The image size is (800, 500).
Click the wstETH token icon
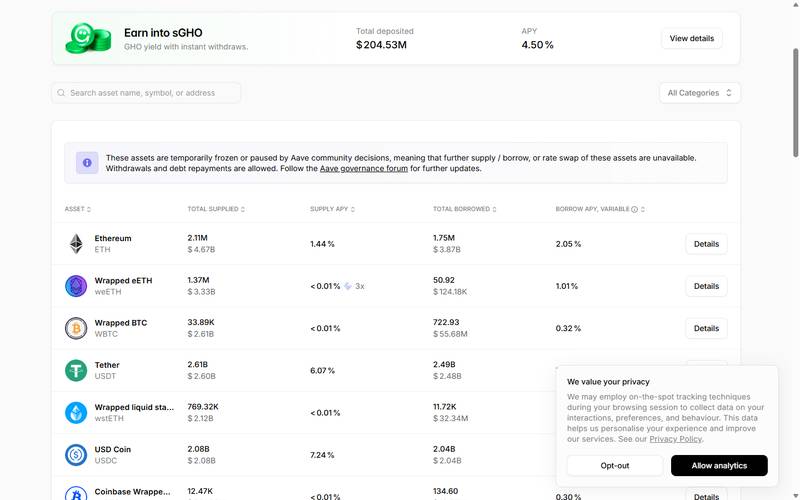[x=76, y=413]
